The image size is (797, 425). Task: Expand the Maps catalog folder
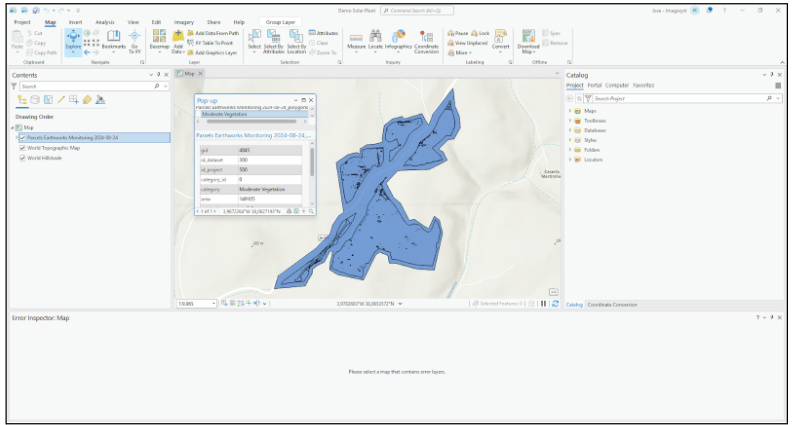pos(570,111)
